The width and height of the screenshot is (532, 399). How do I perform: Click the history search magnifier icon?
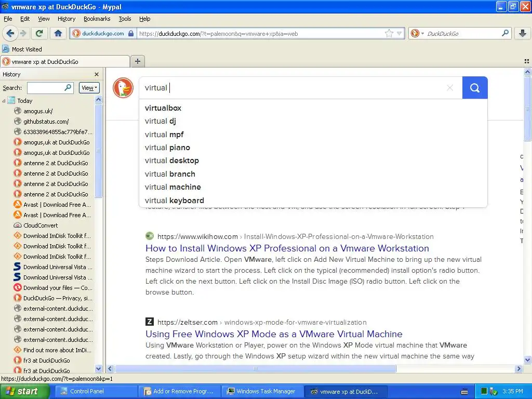[68, 87]
